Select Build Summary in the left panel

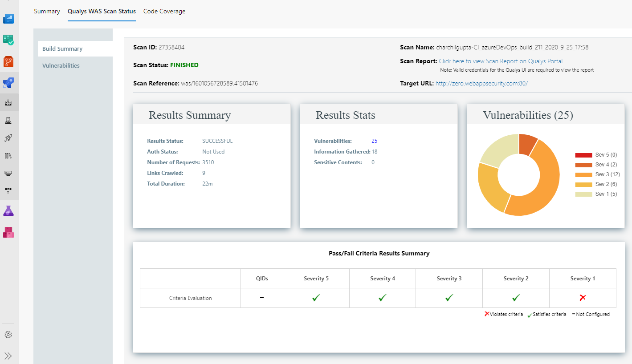62,49
